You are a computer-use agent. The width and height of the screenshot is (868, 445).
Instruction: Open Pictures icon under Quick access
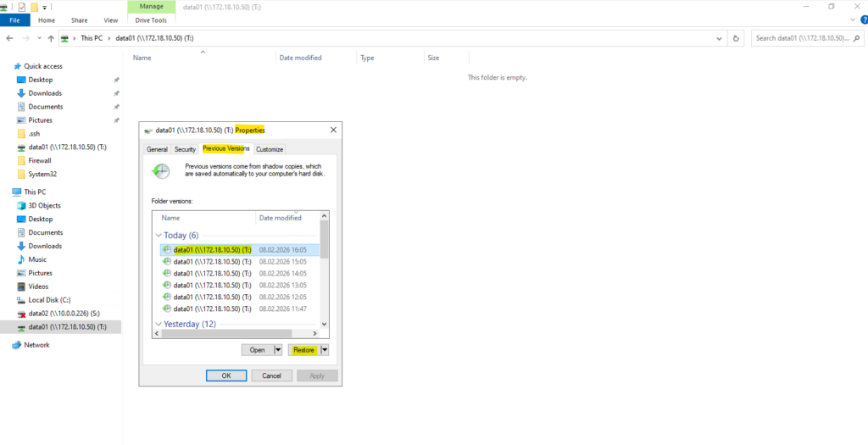tap(21, 120)
